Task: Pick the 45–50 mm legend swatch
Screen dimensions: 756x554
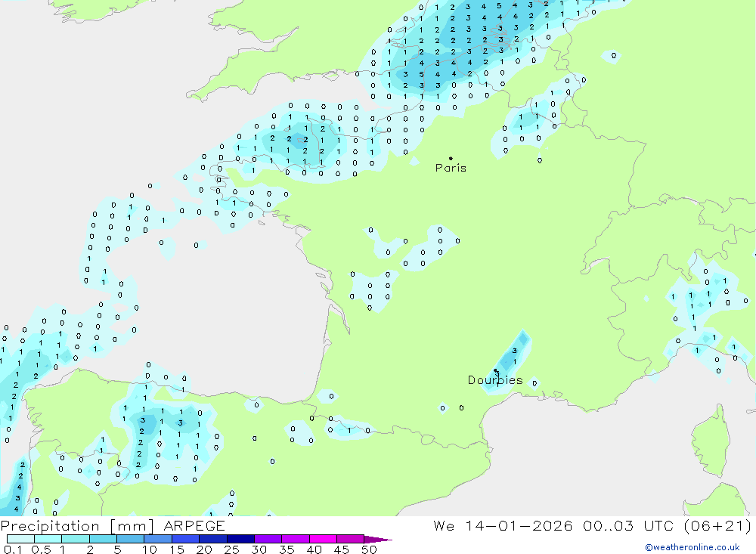Action: 351,539
